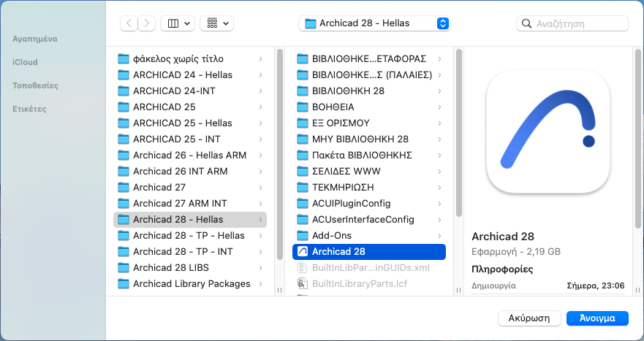The height and width of the screenshot is (341, 644).
Task: Click folder icon of ARCHICAD 24-INT
Action: (x=124, y=91)
